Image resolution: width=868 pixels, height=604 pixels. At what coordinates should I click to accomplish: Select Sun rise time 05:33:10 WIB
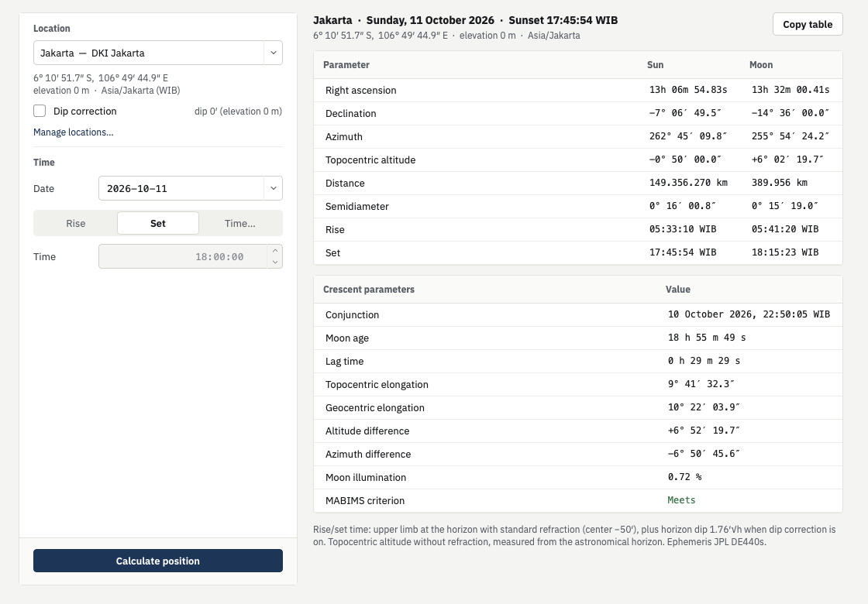point(683,229)
